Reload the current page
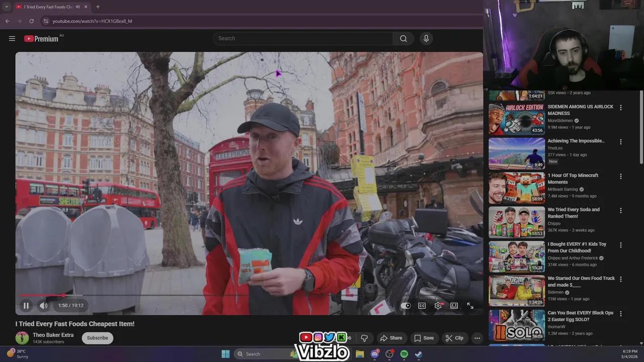This screenshot has width=644, height=362. (31, 21)
